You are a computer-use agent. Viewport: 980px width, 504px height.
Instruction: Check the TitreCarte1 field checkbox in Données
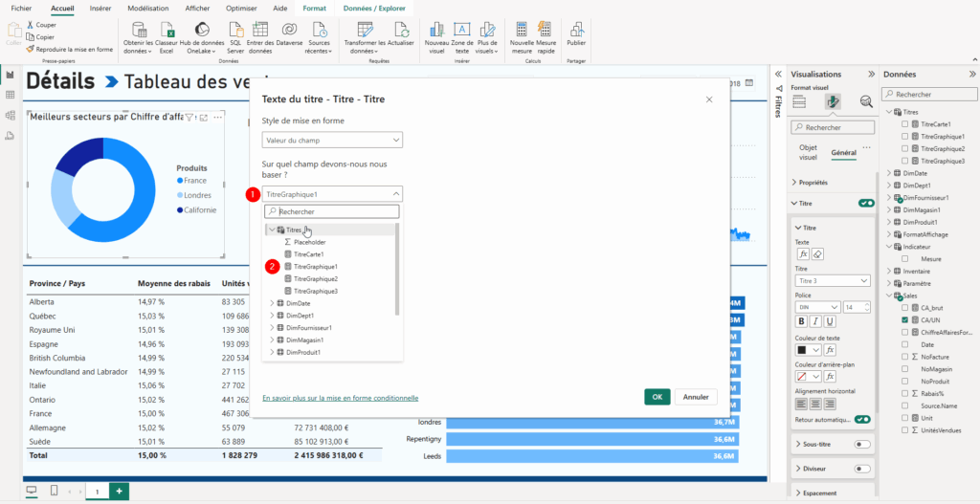(x=904, y=124)
